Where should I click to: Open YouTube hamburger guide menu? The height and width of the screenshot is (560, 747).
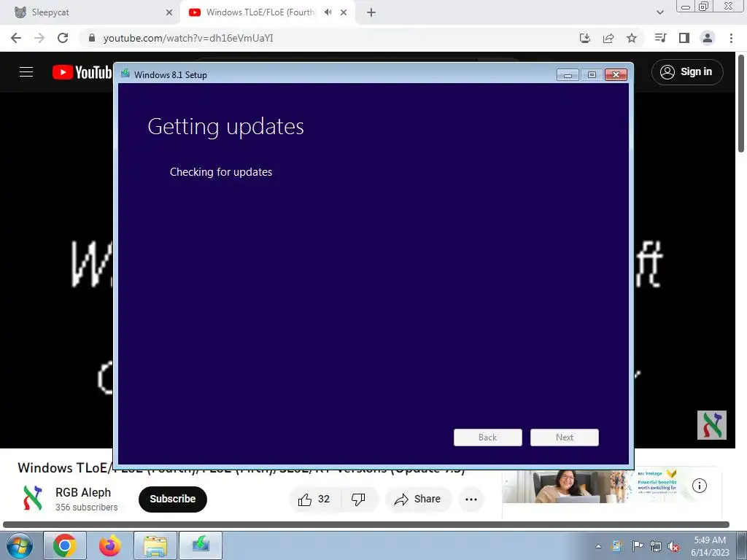pyautogui.click(x=26, y=72)
